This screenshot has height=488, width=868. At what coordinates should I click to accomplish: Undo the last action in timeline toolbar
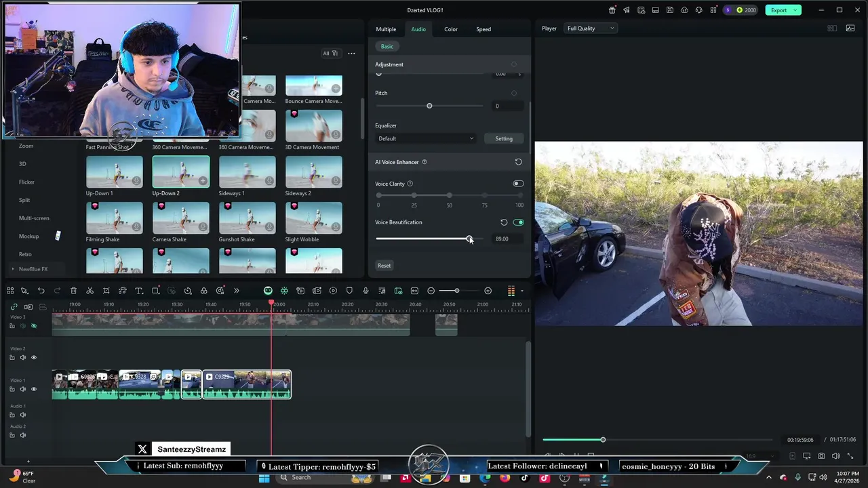[x=41, y=291]
